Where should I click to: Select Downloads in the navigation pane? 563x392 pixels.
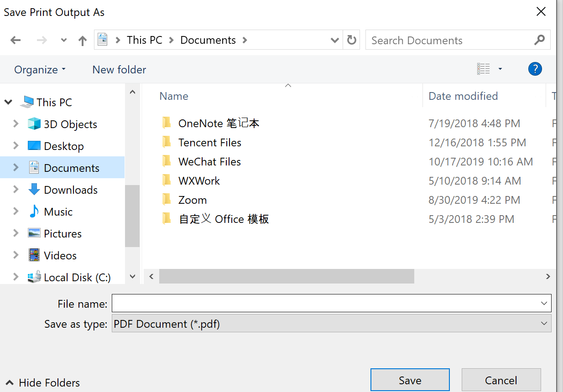coord(70,190)
